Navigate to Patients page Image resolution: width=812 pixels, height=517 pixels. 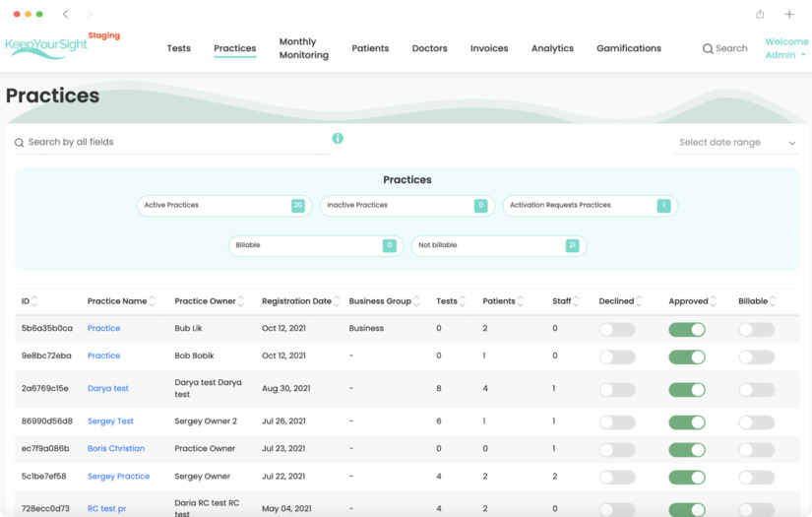pyautogui.click(x=370, y=48)
